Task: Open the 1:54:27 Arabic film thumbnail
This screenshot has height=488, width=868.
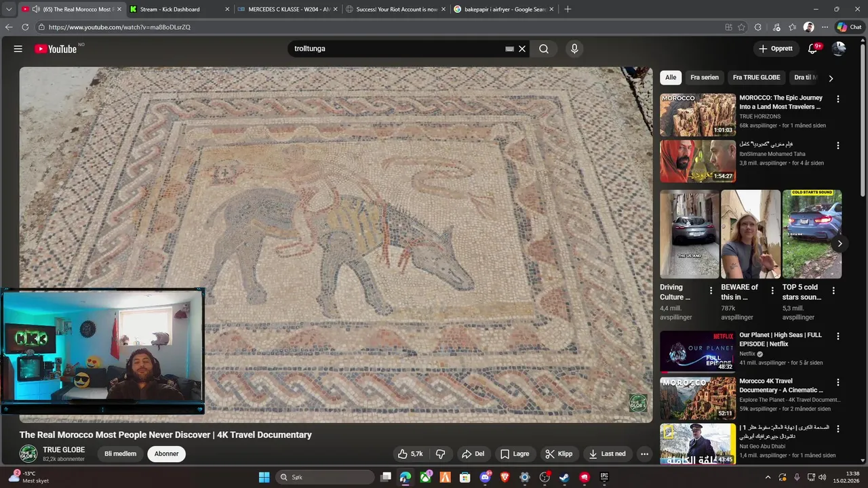Action: coord(698,161)
